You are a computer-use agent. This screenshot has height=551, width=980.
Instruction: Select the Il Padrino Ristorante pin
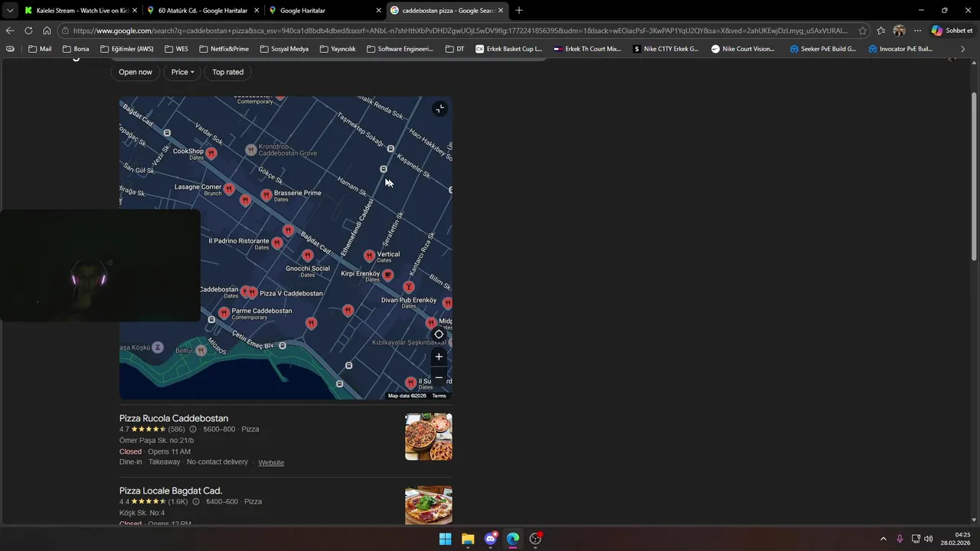click(277, 243)
